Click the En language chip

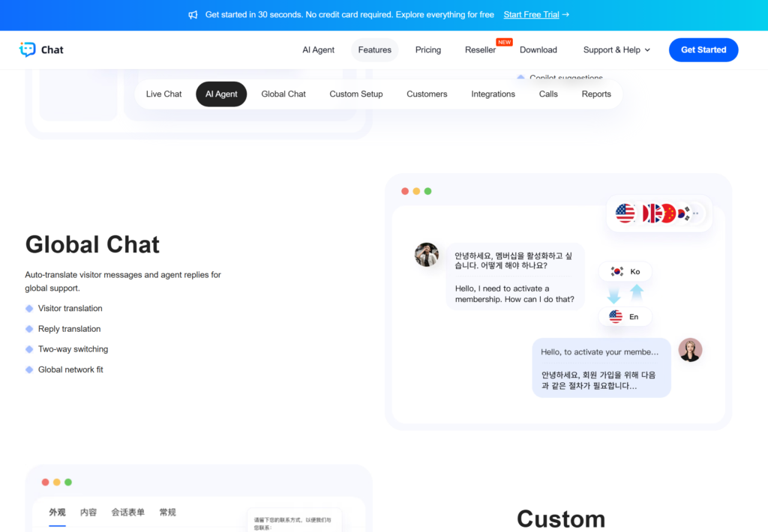click(x=625, y=317)
